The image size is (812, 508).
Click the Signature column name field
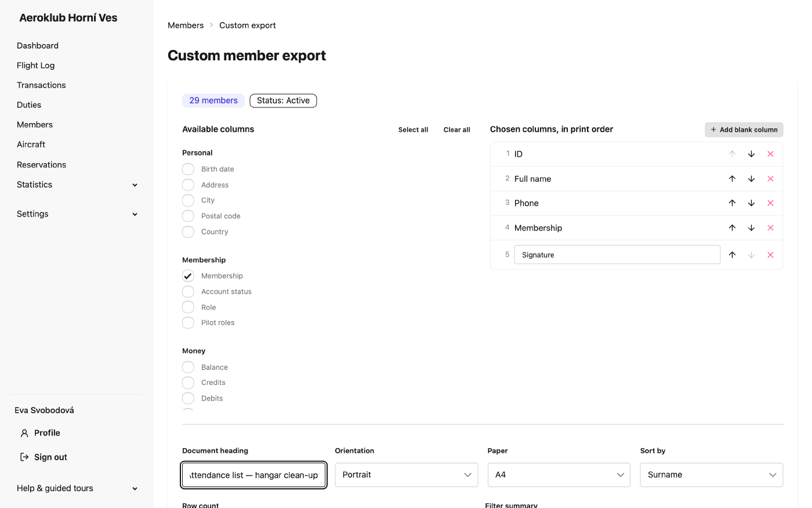click(x=617, y=255)
